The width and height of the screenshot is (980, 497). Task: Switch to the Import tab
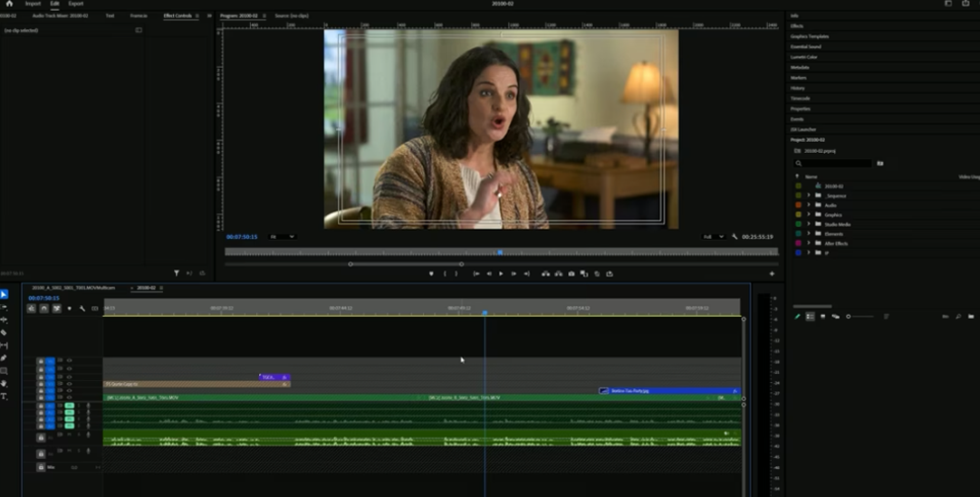click(33, 3)
